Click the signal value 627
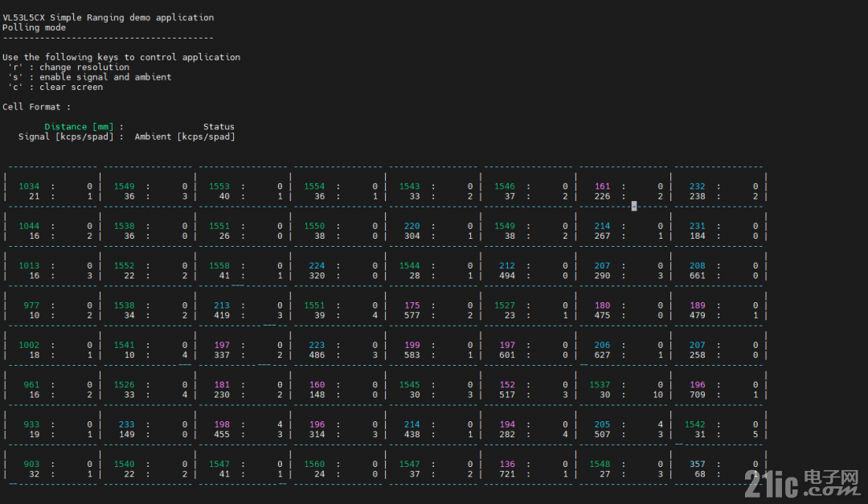The image size is (868, 504). (602, 356)
